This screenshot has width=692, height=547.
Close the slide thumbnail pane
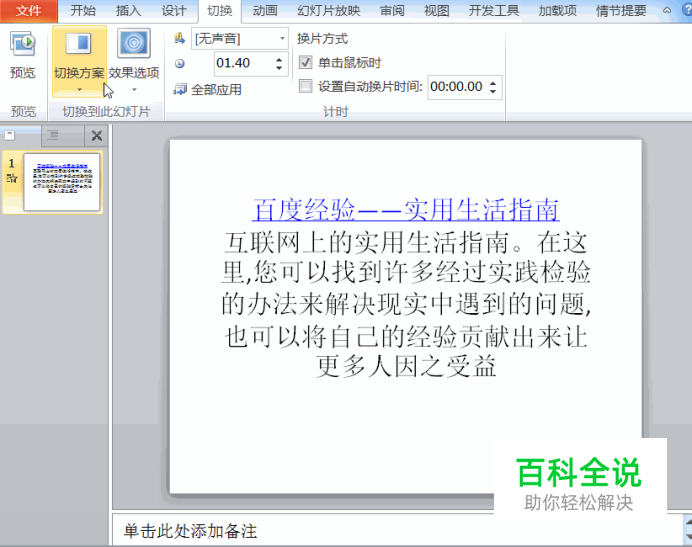[x=97, y=135]
